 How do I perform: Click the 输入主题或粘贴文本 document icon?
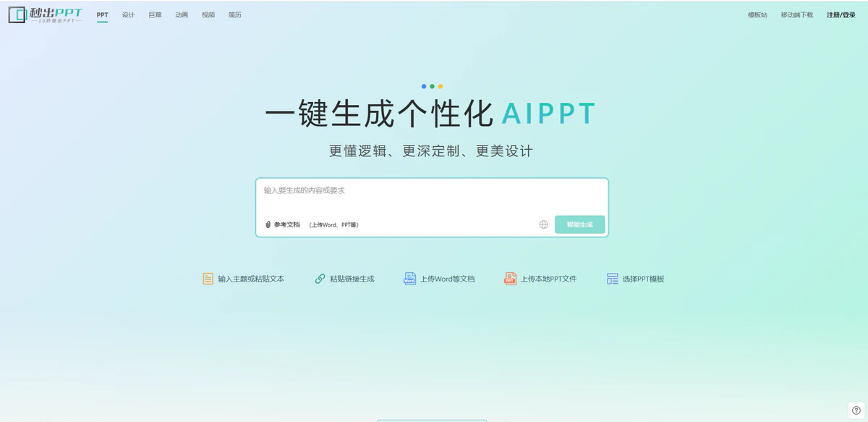[x=208, y=279]
